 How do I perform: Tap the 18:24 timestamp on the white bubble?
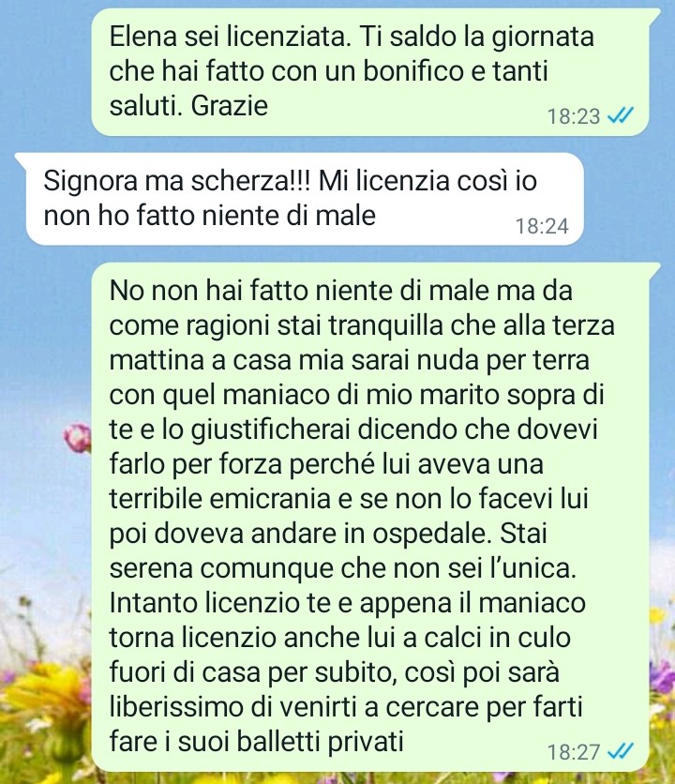542,226
